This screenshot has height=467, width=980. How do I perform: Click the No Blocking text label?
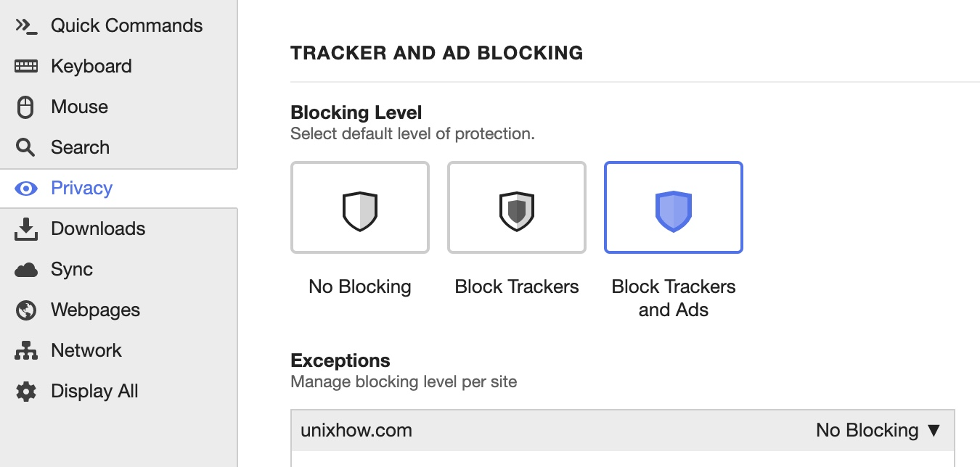[x=360, y=286]
